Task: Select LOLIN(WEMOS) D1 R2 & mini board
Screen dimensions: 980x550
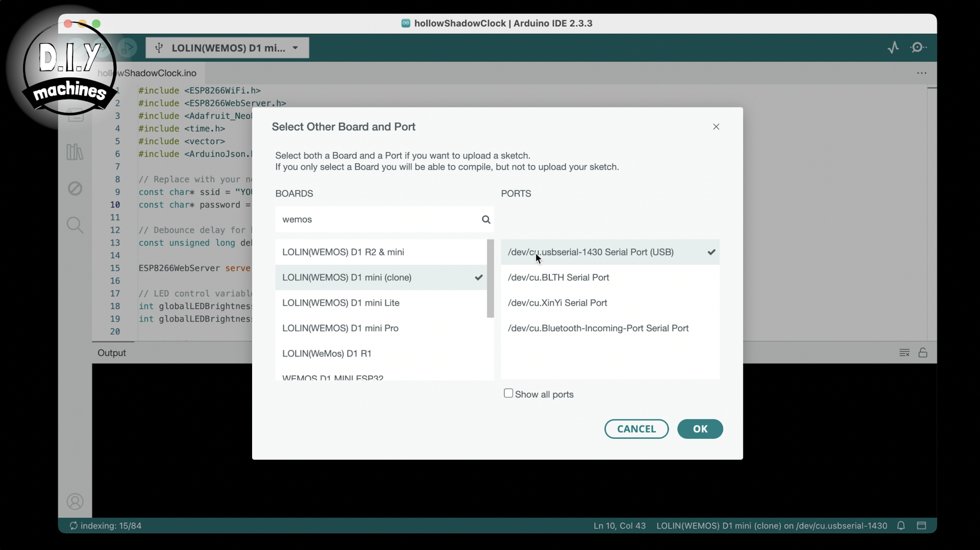Action: pyautogui.click(x=381, y=252)
